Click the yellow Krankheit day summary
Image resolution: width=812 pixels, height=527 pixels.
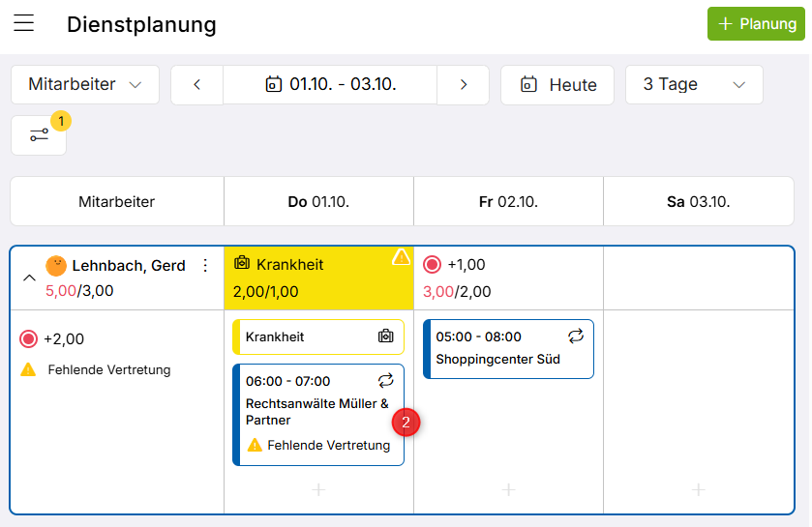pyautogui.click(x=318, y=278)
